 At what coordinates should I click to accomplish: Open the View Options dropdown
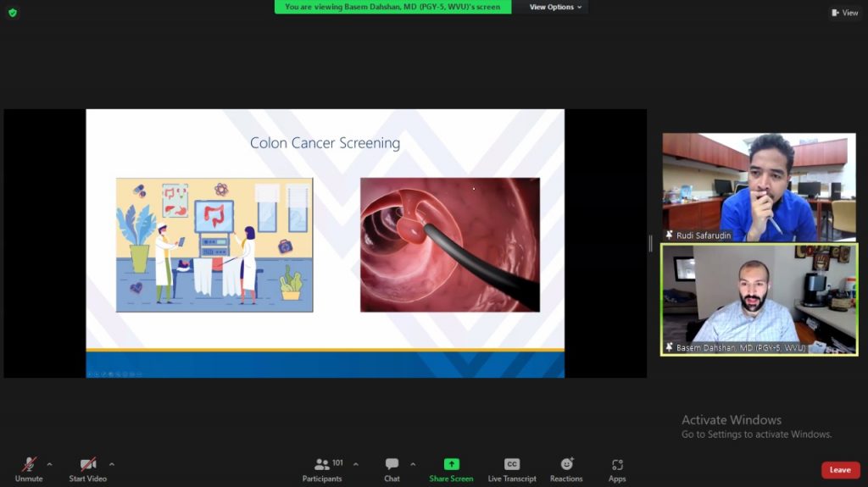point(555,7)
